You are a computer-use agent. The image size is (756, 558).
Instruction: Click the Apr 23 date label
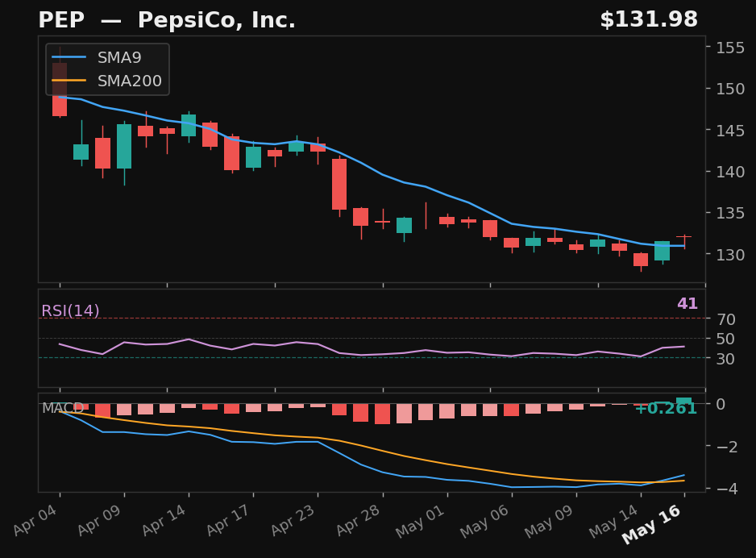[x=293, y=520]
